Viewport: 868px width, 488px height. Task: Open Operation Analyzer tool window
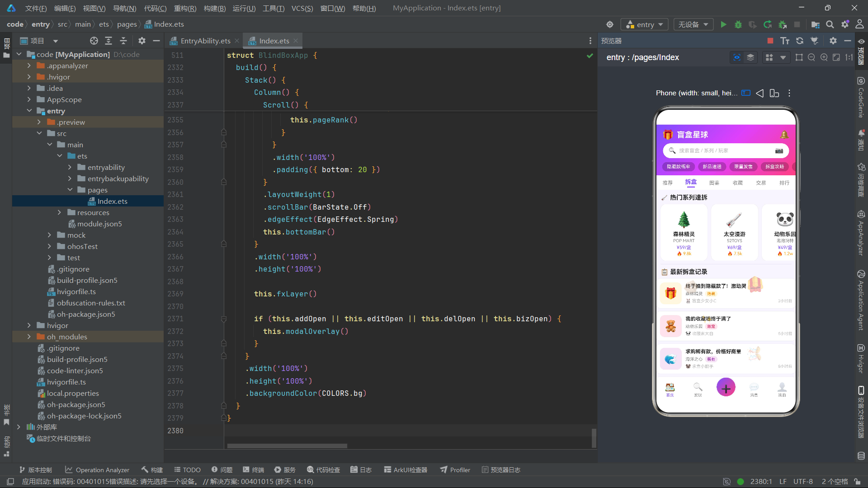point(97,470)
